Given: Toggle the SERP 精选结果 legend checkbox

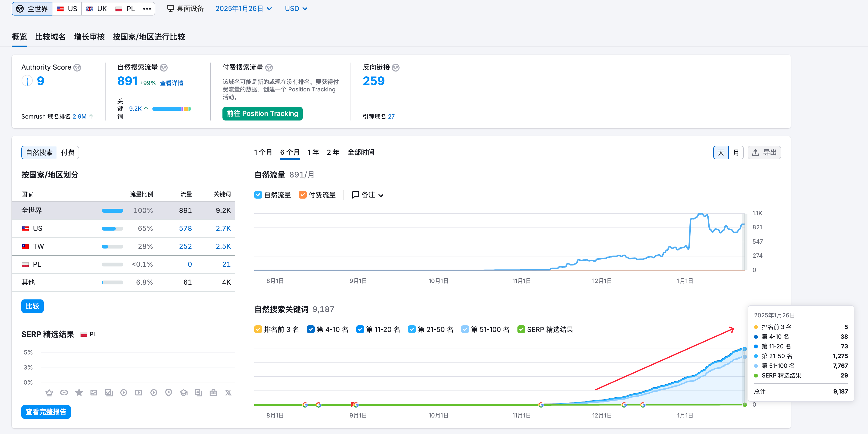Looking at the screenshot, I should 521,329.
